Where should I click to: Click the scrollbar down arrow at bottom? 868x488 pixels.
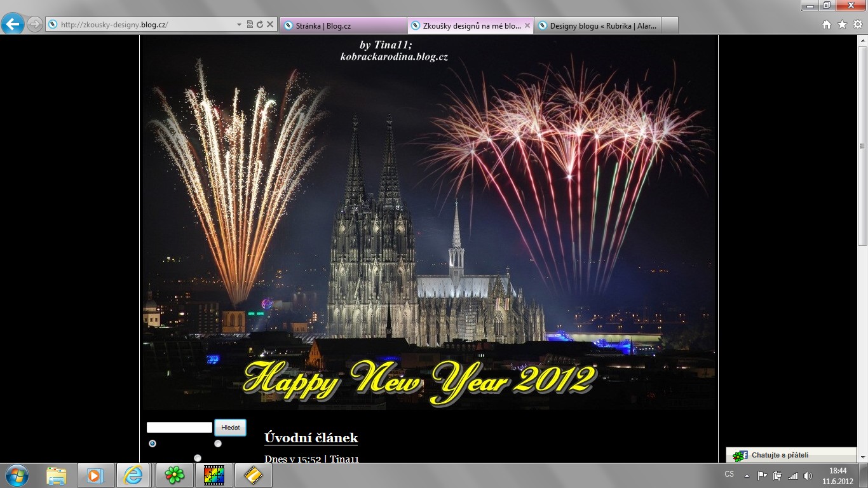click(x=862, y=457)
